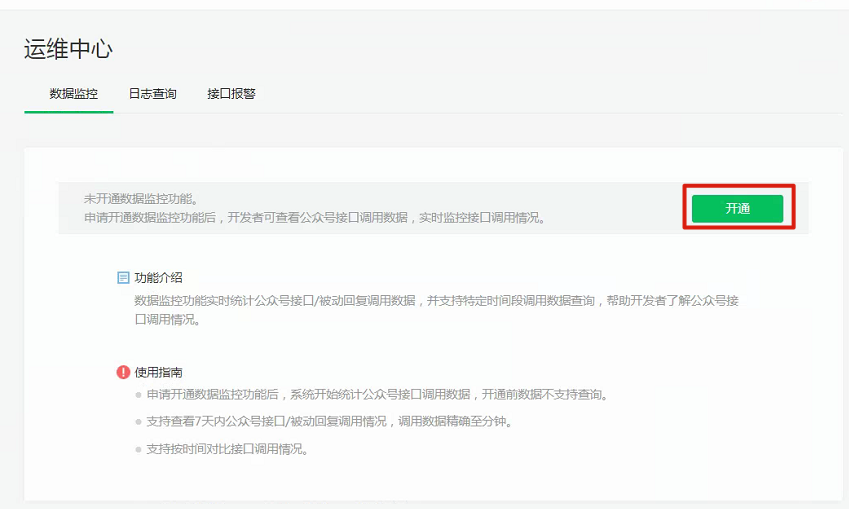Click the bullet text 开通前数据不支持查询

pos(545,394)
